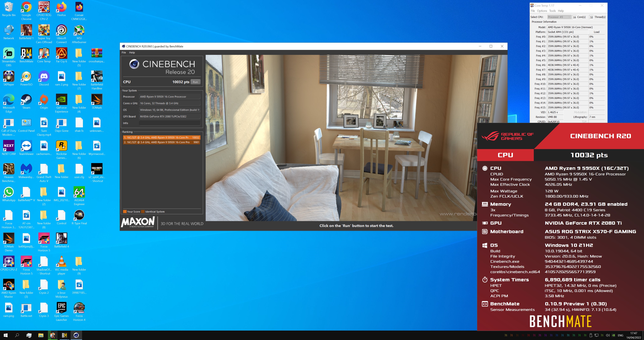
Task: Open Windows Start menu
Action: [6, 335]
